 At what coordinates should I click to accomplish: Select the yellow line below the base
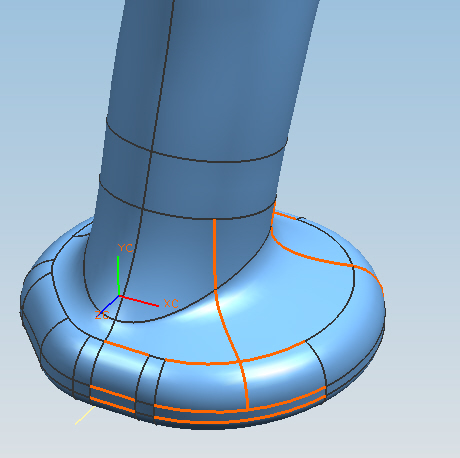(85, 415)
